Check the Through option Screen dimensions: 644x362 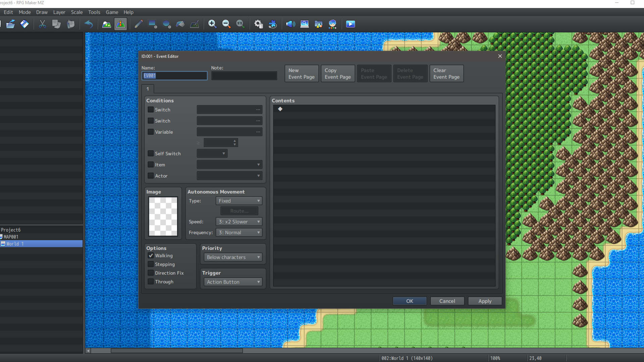[151, 282]
